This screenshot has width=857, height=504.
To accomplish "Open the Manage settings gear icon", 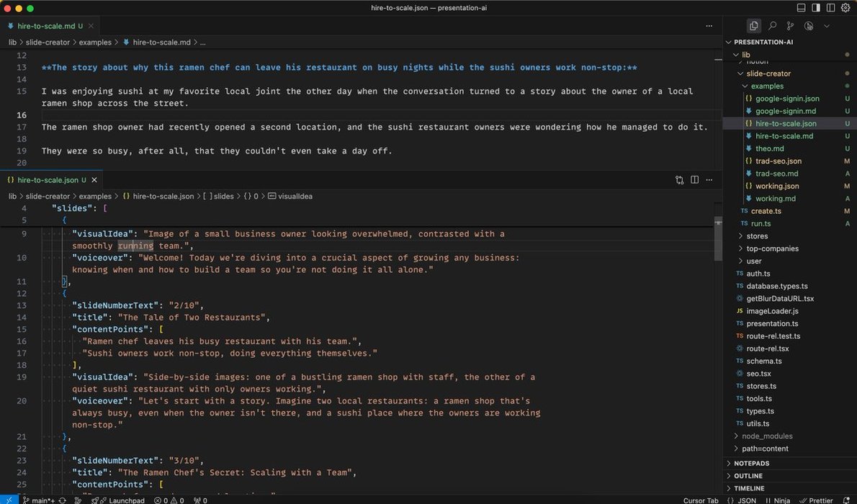I will [x=845, y=8].
